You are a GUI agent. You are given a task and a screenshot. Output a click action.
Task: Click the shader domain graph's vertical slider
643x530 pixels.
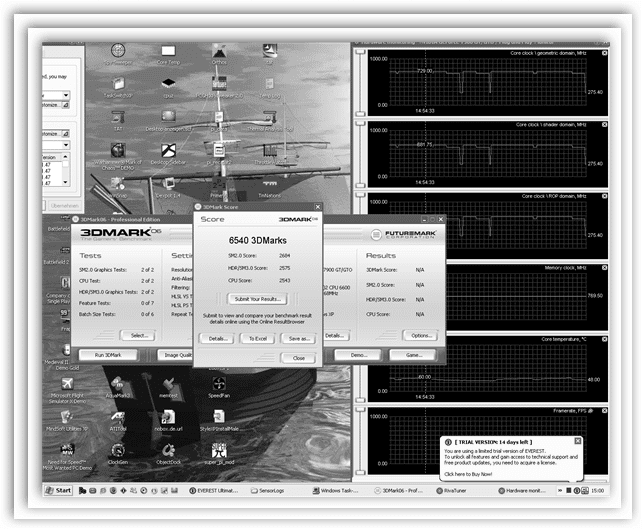tap(360, 155)
